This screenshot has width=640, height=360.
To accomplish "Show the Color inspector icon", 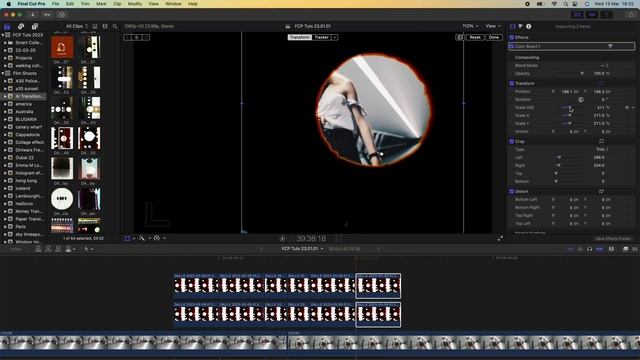I will tap(520, 26).
